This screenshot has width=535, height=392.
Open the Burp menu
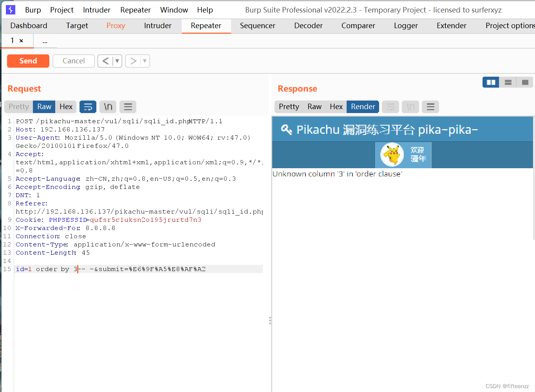tap(33, 10)
